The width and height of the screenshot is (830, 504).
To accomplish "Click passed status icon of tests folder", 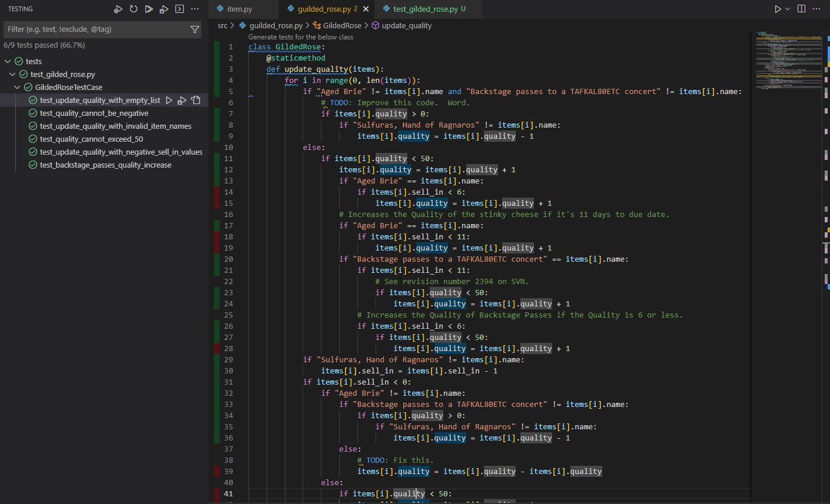I will [x=19, y=61].
